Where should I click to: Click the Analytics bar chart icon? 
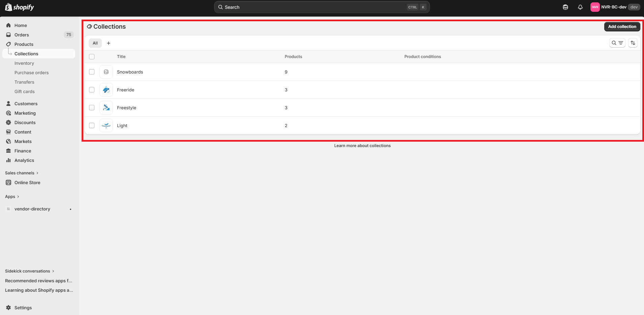point(8,160)
